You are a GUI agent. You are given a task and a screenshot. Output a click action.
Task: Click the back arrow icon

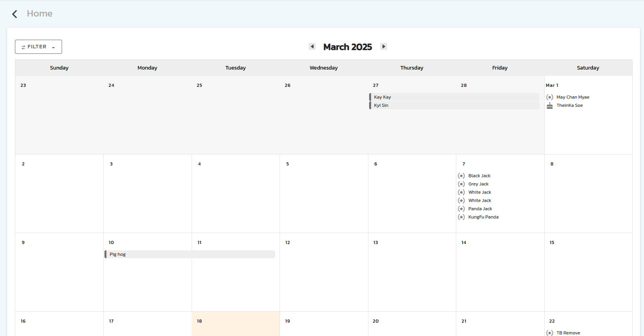coord(15,14)
